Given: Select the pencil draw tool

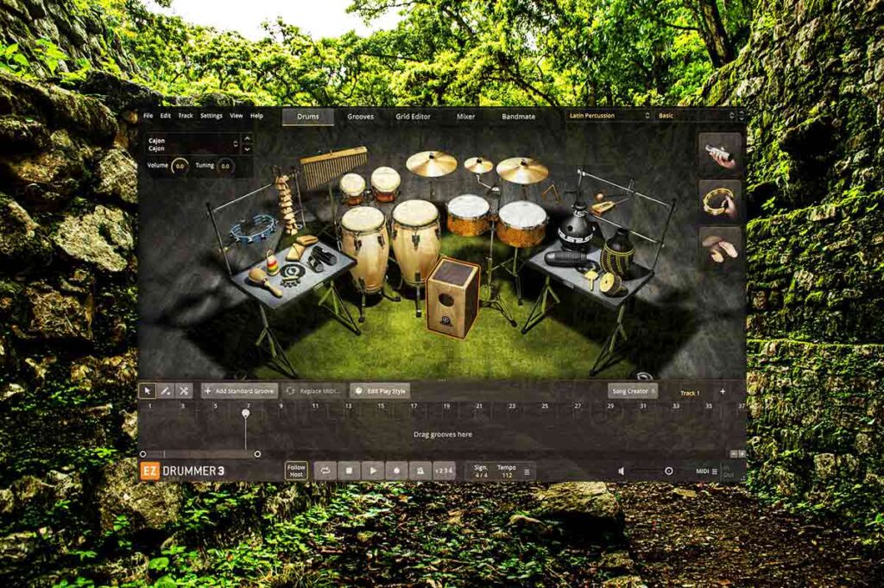Looking at the screenshot, I should [x=166, y=390].
